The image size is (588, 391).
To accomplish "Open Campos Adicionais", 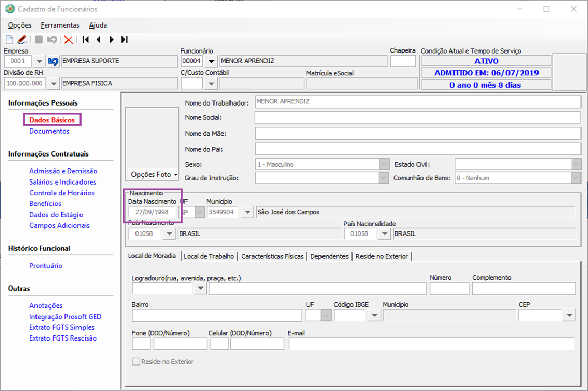I will point(59,225).
